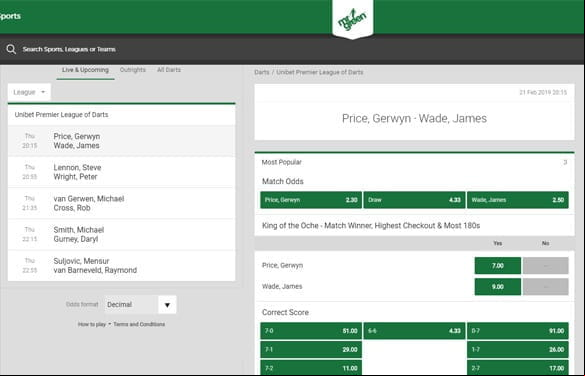Switch to Outrights tab

tap(133, 70)
